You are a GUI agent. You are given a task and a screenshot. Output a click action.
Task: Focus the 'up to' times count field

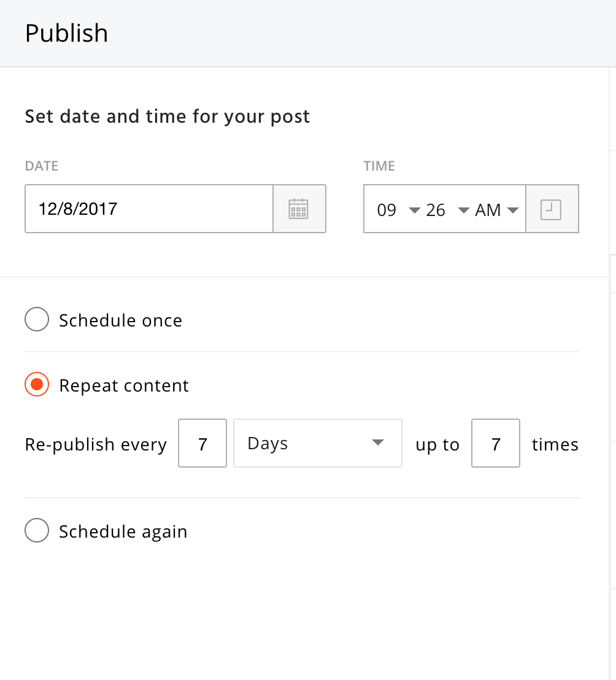coord(496,443)
